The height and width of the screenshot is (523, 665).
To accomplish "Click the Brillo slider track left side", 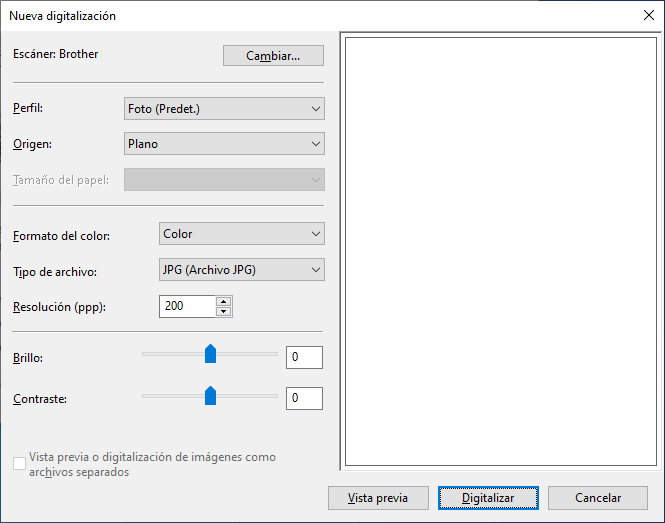I will coord(165,354).
